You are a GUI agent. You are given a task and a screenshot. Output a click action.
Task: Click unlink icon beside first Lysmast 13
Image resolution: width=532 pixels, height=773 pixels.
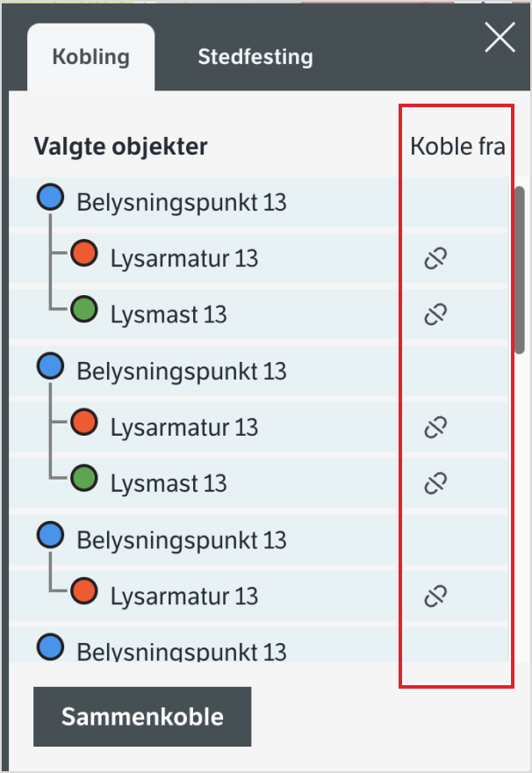pyautogui.click(x=436, y=314)
